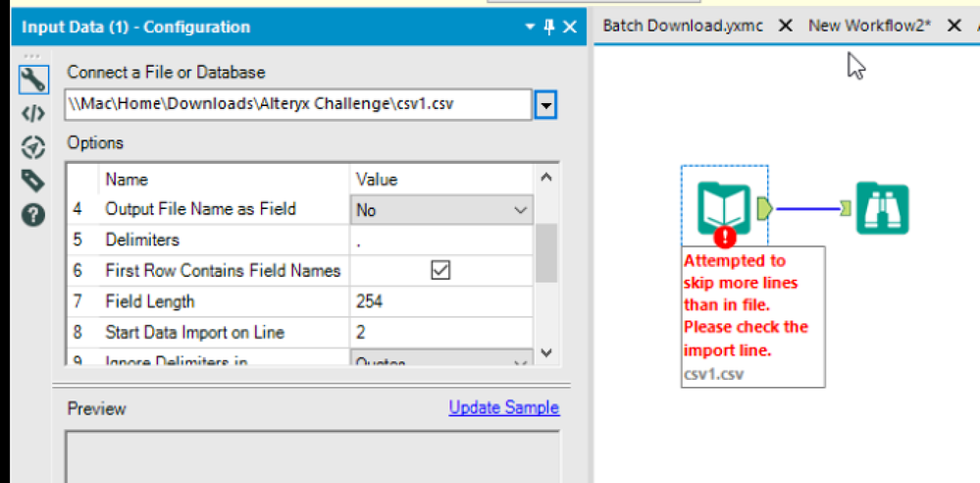Close the New Workflow2* tab

pos(954,26)
